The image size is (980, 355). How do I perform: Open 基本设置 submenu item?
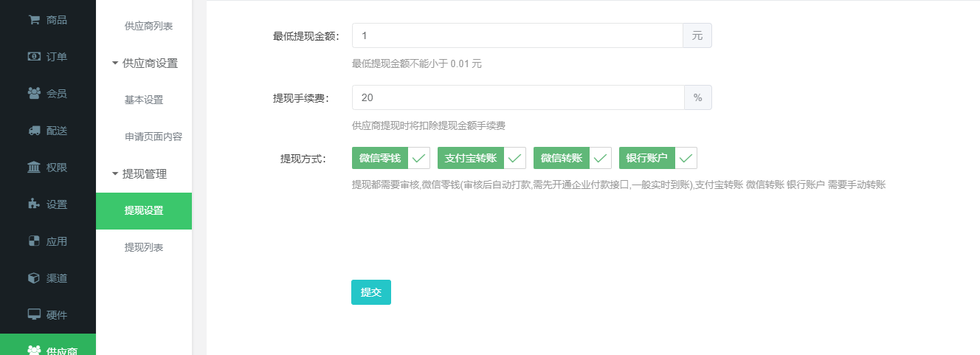point(144,100)
